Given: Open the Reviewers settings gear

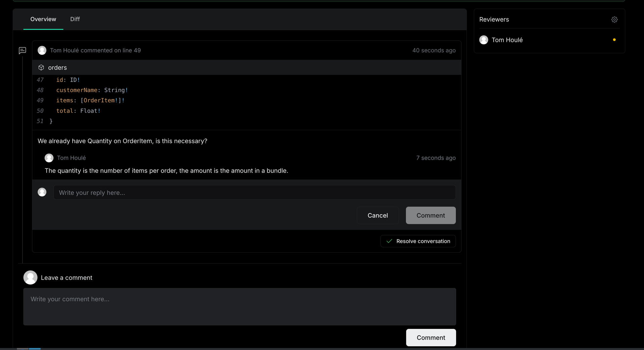Looking at the screenshot, I should [614, 19].
